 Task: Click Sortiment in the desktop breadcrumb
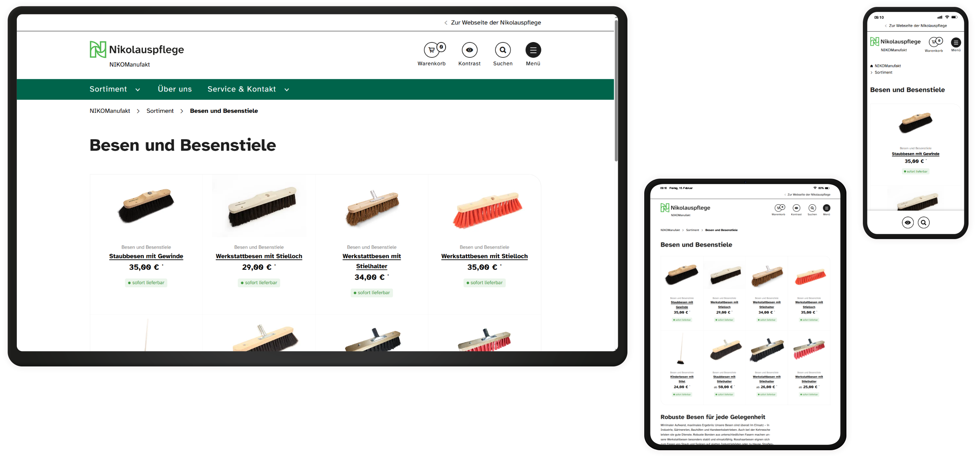pyautogui.click(x=160, y=111)
